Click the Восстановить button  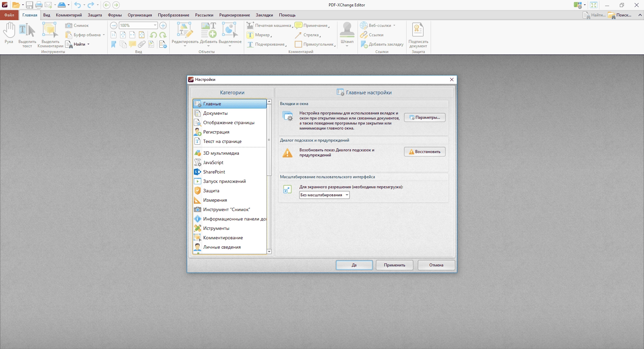425,152
